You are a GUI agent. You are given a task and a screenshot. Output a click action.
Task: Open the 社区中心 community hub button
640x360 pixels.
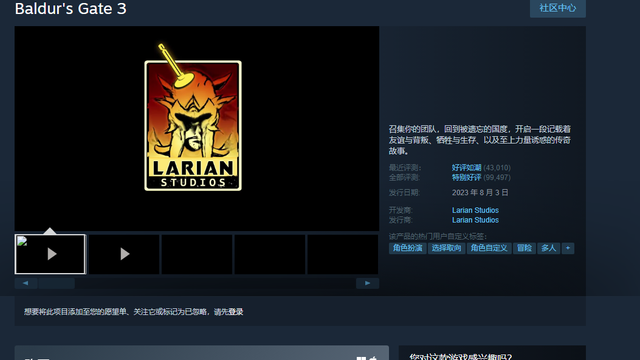pyautogui.click(x=558, y=8)
